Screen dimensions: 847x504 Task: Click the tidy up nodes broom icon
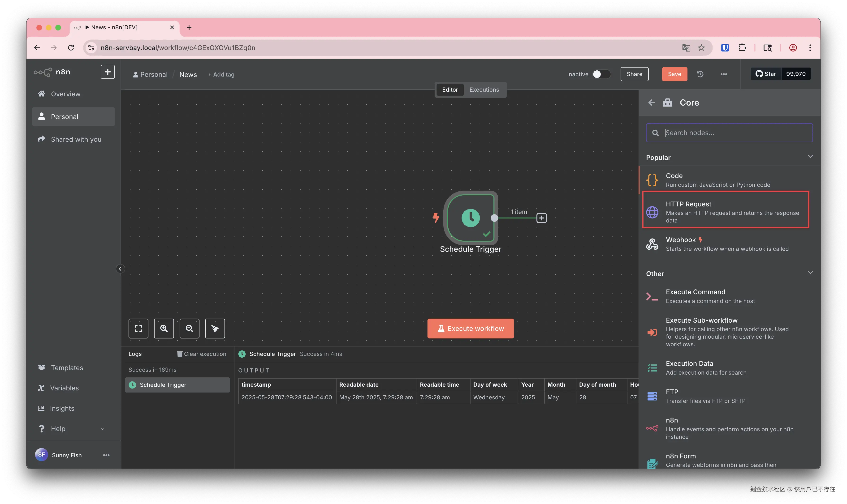click(x=215, y=329)
